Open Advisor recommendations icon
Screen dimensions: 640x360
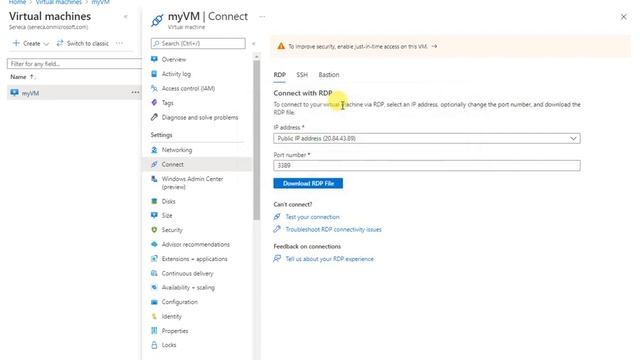(154, 244)
